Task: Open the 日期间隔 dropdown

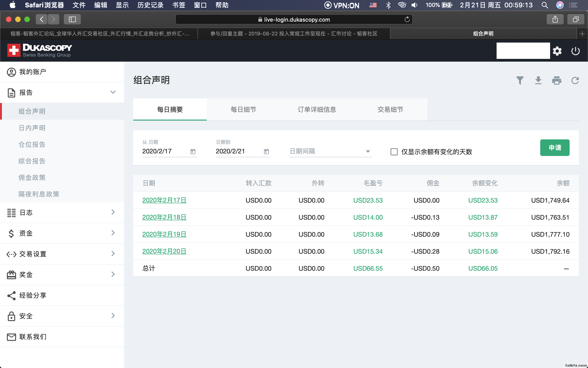Action: (x=331, y=151)
